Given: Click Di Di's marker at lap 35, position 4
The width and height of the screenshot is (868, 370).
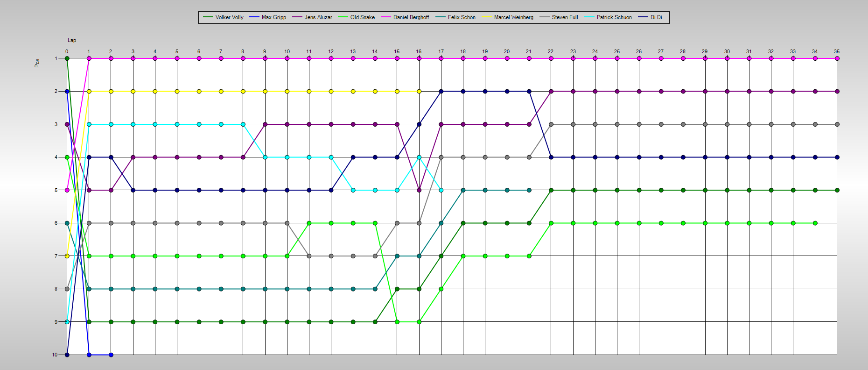Looking at the screenshot, I should (x=837, y=157).
